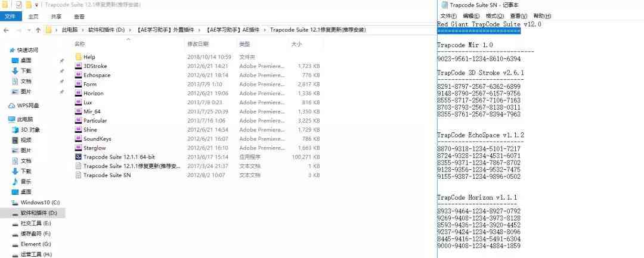Click the TrapCode EchoSpace v1.1.2 heading
Image resolution: width=644 pixels, height=258 pixels.
click(x=481, y=135)
